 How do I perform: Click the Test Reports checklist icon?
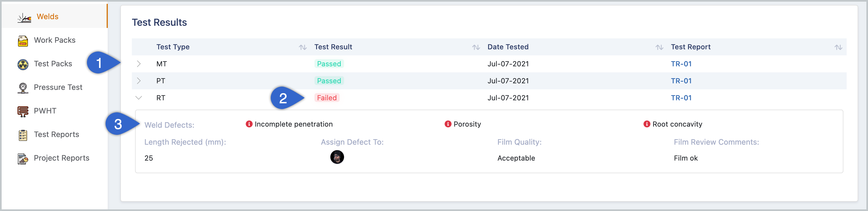[x=23, y=135]
